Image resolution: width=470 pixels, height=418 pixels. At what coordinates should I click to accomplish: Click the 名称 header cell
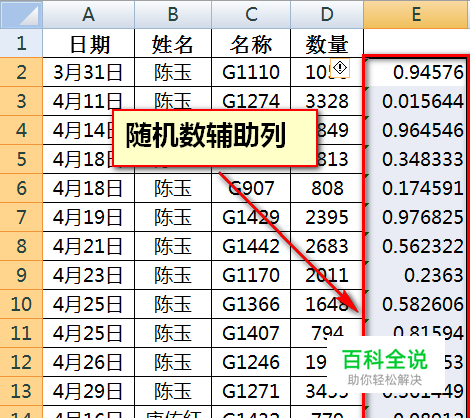(251, 43)
